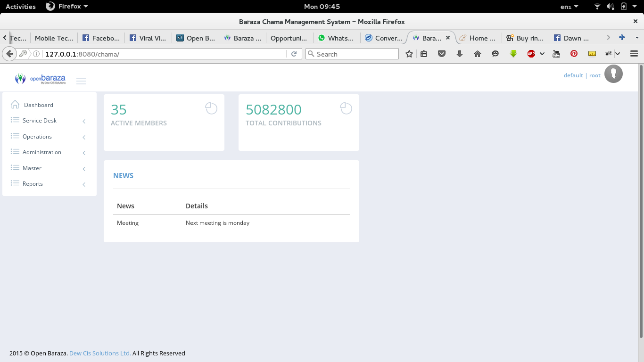Screen dimensions: 644x362
Task: Toggle the sidebar hamburger menu
Action: click(x=81, y=81)
